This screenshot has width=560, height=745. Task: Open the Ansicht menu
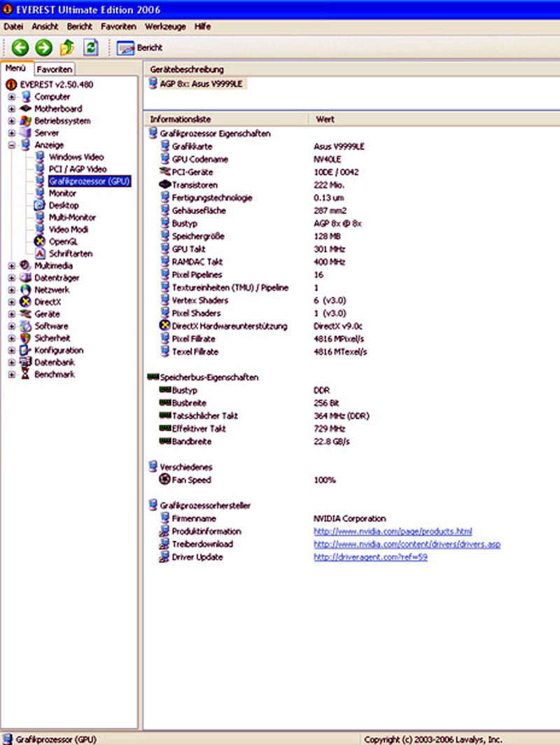(45, 27)
